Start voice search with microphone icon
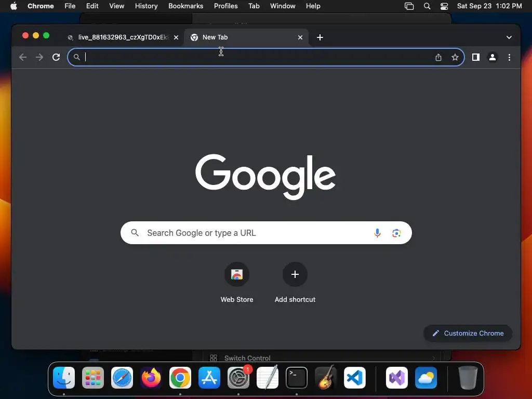The width and height of the screenshot is (532, 399). [x=377, y=233]
